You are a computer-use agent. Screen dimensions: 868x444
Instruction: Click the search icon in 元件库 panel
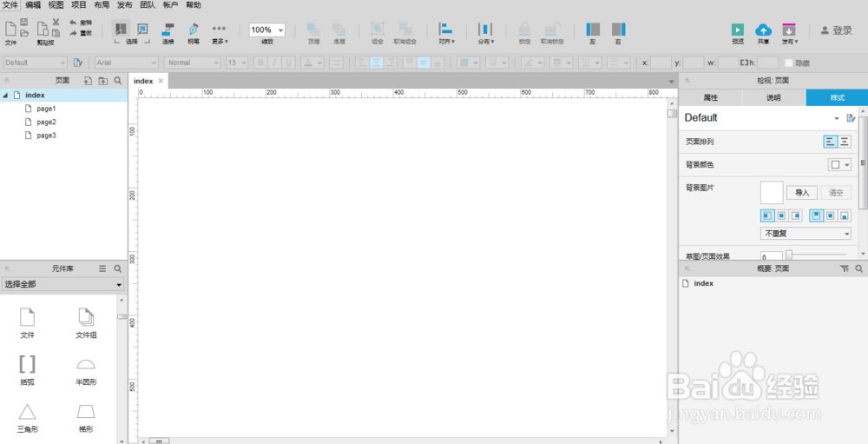coord(117,268)
